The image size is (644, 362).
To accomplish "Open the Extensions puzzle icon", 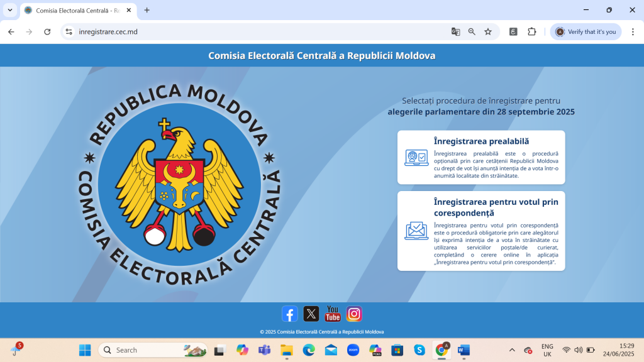I will (532, 31).
